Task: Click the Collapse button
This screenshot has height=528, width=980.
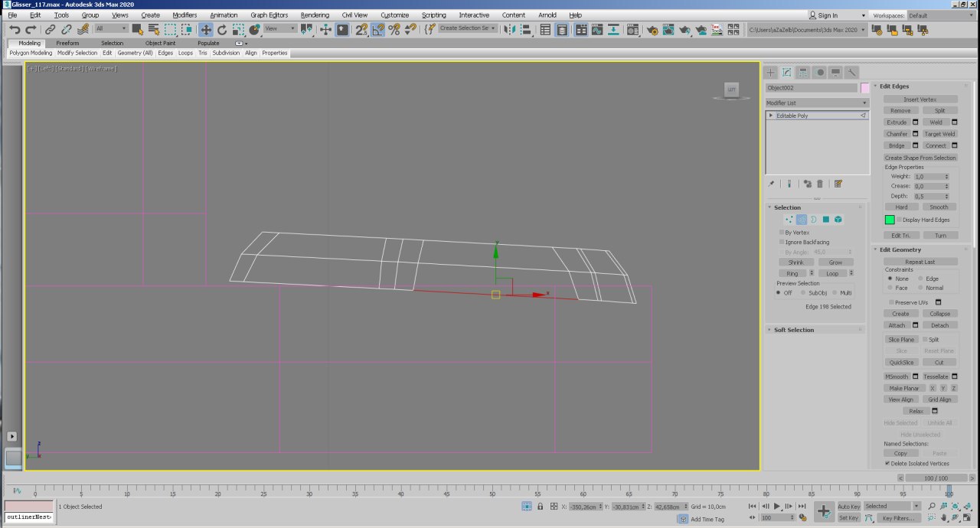Action: (x=940, y=314)
